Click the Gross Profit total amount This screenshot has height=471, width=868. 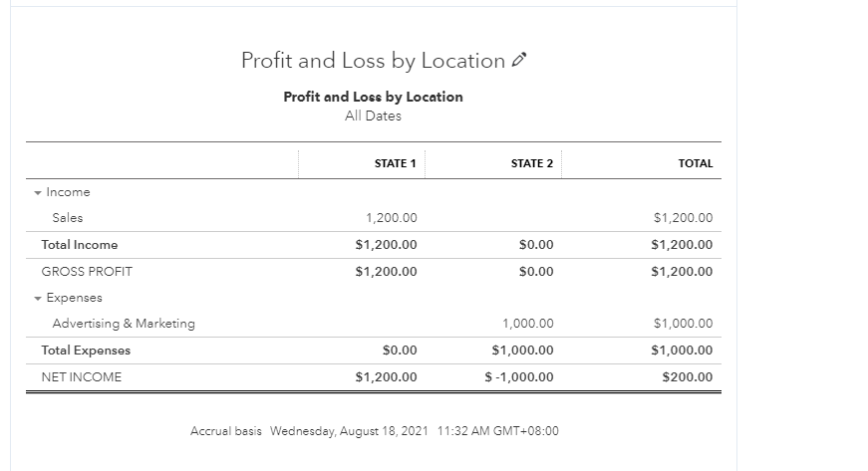click(682, 271)
